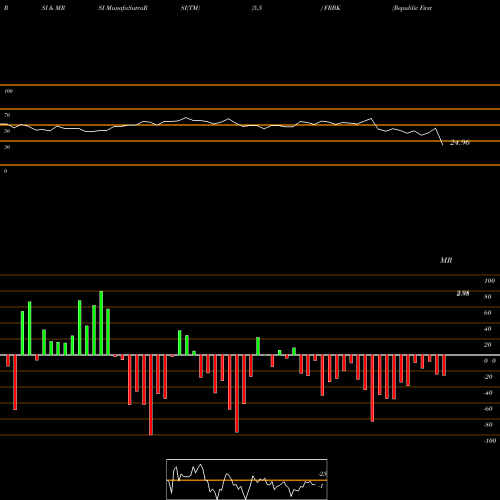Click the '-40' axis label of MR chart
500x500 pixels.
[x=488, y=393]
